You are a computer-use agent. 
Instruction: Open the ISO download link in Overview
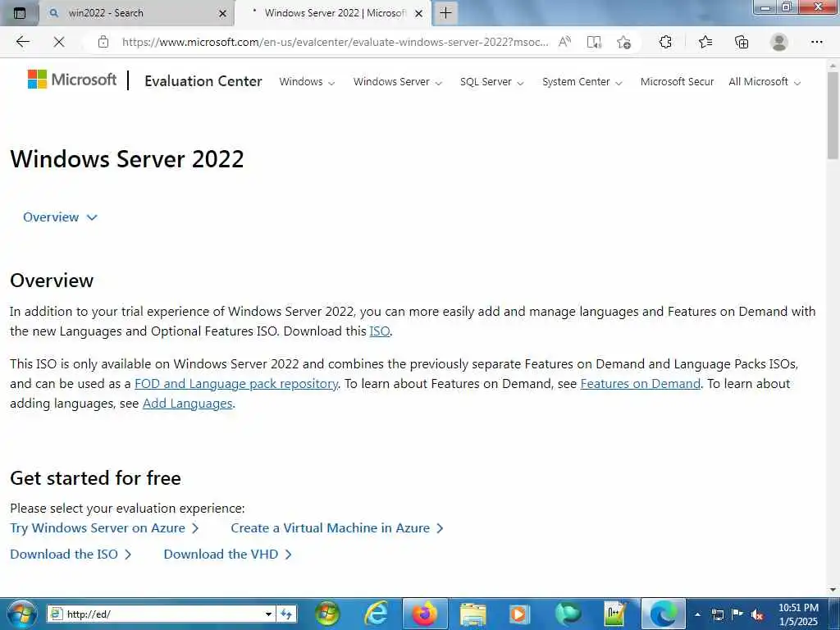click(379, 331)
